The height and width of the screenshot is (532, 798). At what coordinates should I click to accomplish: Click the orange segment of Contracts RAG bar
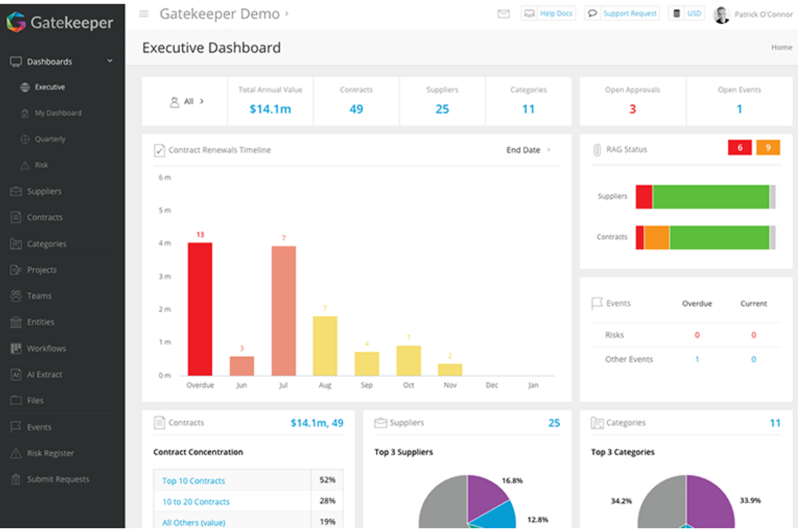click(x=657, y=237)
